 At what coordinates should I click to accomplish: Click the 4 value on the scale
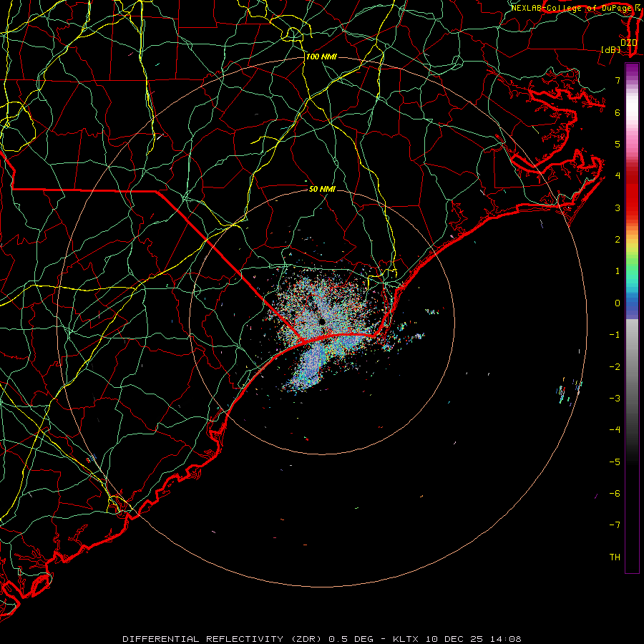[x=618, y=176]
